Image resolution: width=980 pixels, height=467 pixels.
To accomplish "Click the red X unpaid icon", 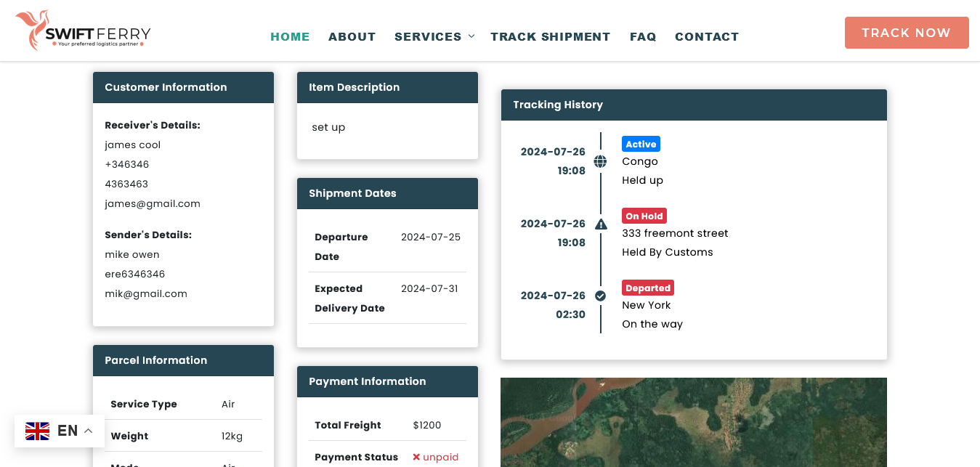I will pyautogui.click(x=416, y=457).
